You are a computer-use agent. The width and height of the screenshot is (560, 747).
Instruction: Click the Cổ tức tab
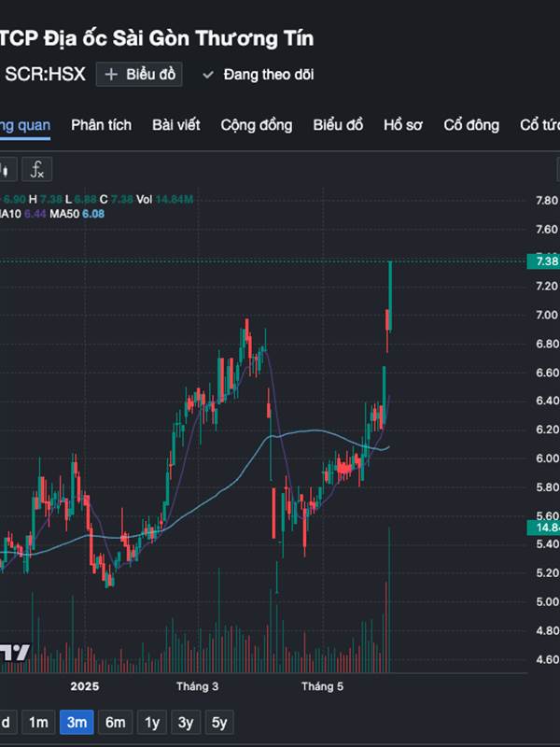pos(540,125)
